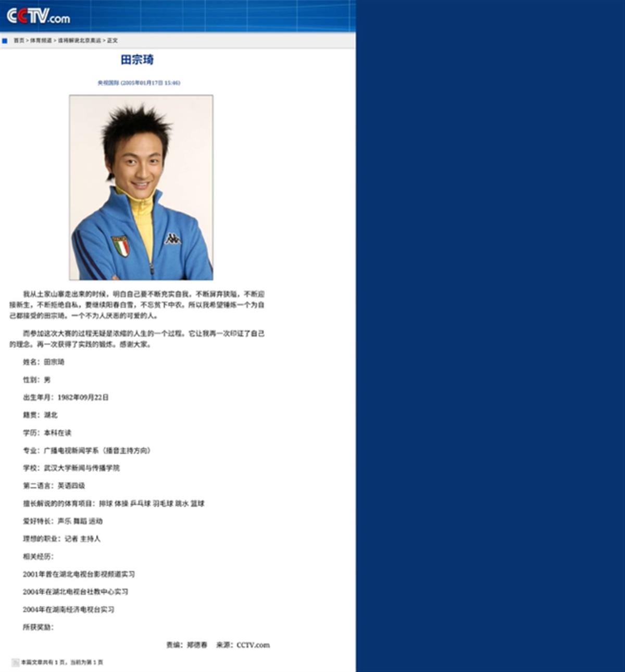Click the 2001年曾在湖北电视台影视频道实习 line
This screenshot has width=625, height=672.
[x=79, y=574]
